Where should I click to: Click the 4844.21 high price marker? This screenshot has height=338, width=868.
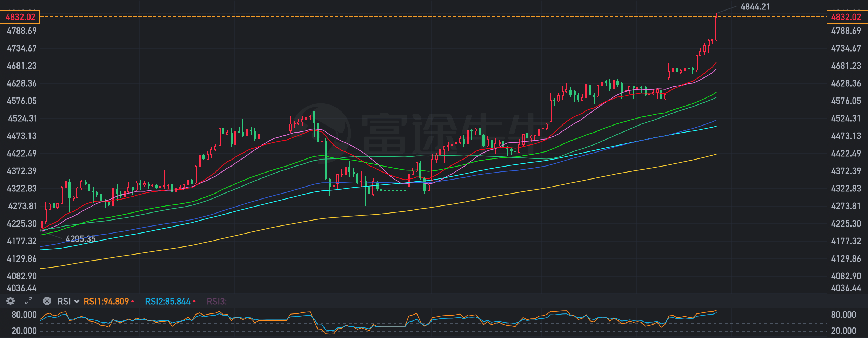point(755,7)
